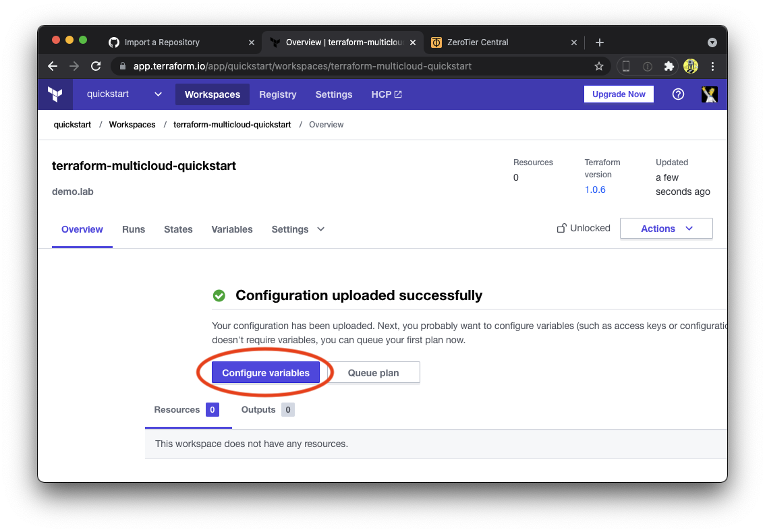Expand the workspace Settings dropdown tab
This screenshot has width=765, height=532.
pyautogui.click(x=297, y=229)
